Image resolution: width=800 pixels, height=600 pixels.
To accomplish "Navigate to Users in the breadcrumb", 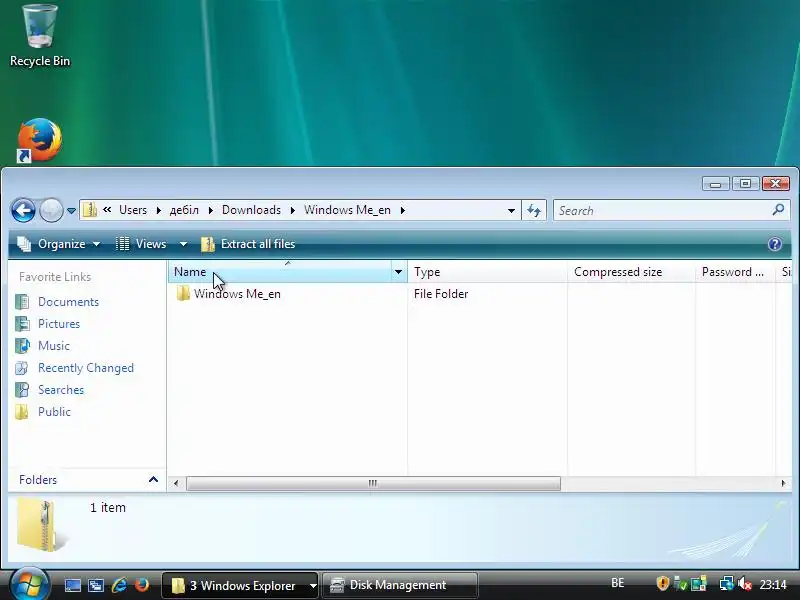I will (133, 210).
